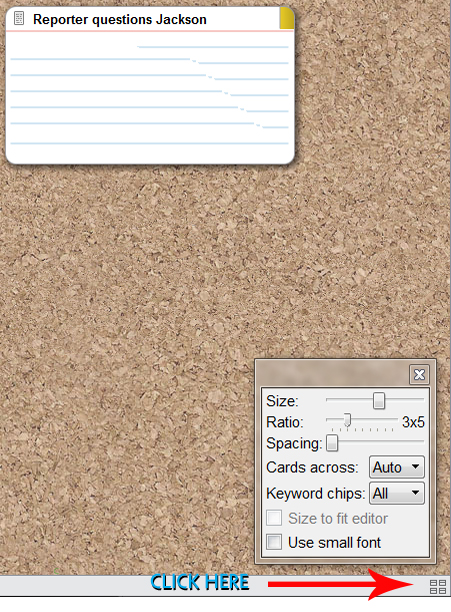Tick the Size to fit editor checkbox
Viewport: 451px width, 612px height.
274,518
